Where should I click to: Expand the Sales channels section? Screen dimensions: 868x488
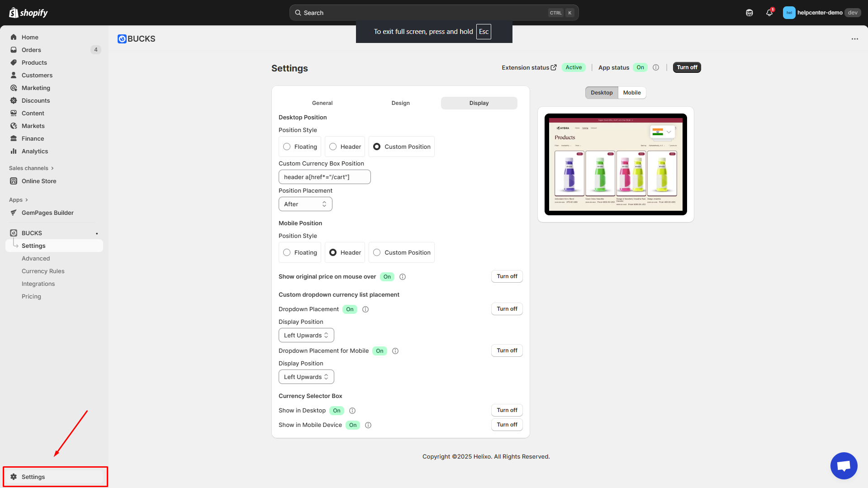click(x=31, y=168)
